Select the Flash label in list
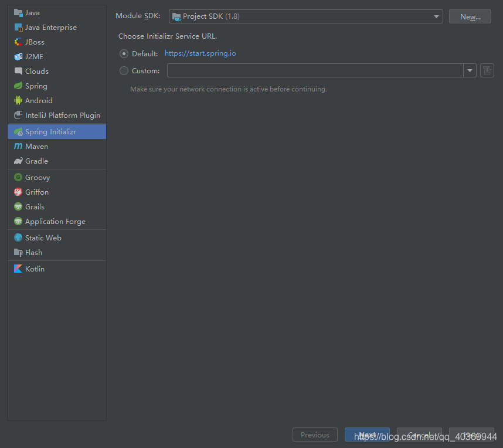The height and width of the screenshot is (448, 503). click(x=33, y=253)
